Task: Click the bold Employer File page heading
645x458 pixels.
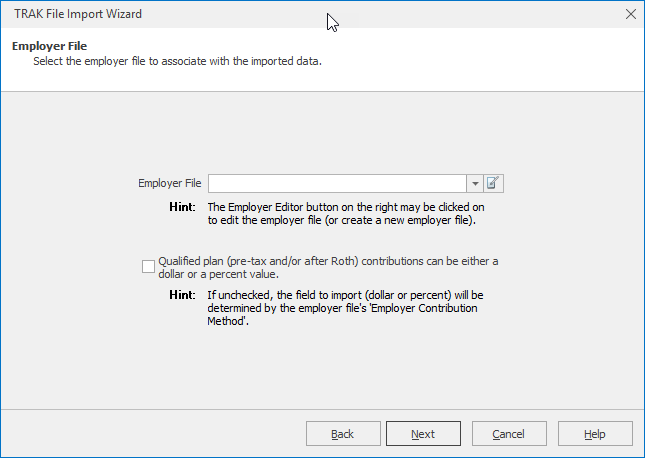Action: click(49, 46)
